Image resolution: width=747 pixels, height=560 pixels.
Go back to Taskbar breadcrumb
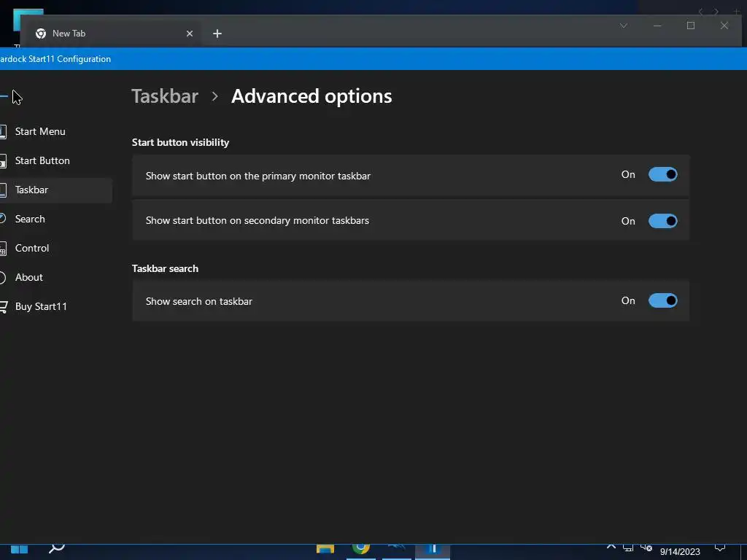(x=165, y=96)
